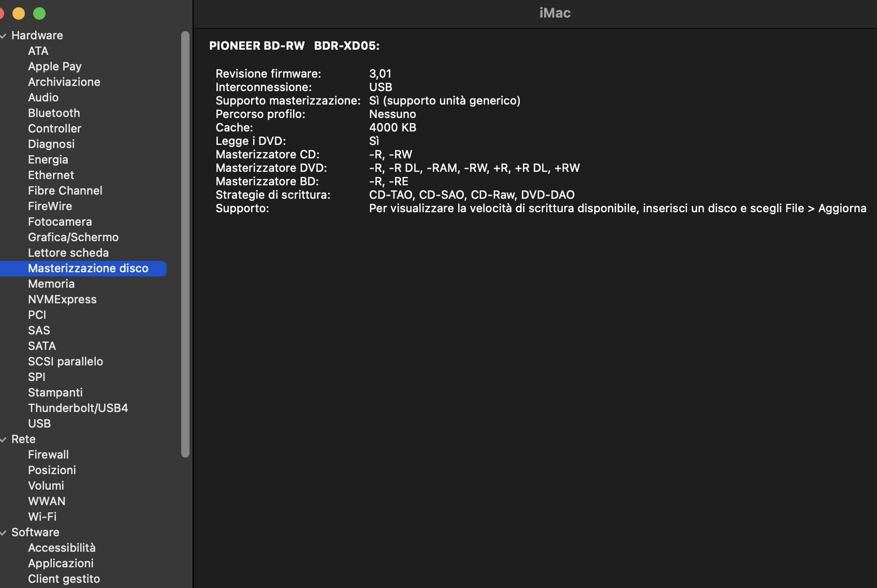The height and width of the screenshot is (588, 877).
Task: Click the Masterizzatore DVD formats value
Action: pyautogui.click(x=474, y=168)
